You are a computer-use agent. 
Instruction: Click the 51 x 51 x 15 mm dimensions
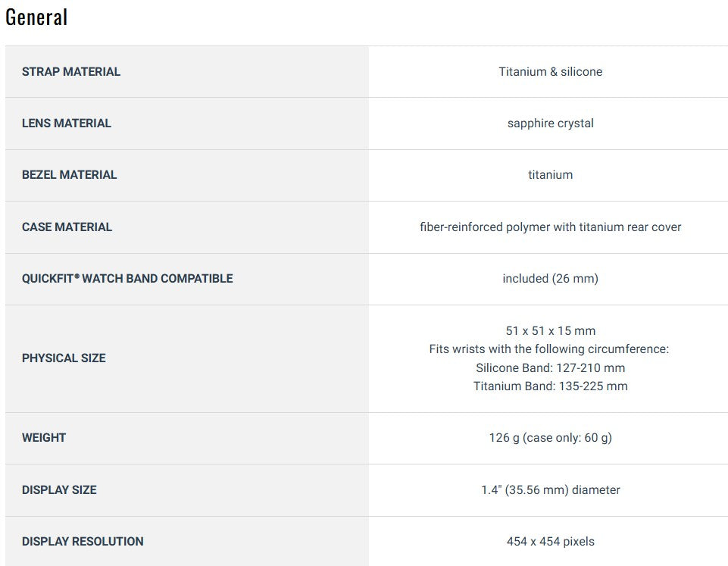(x=550, y=331)
